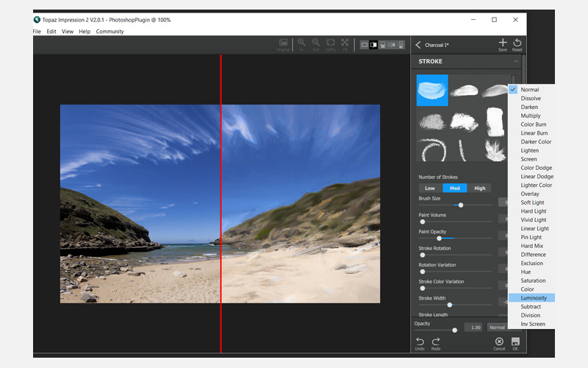Click the Redo arrow icon
Screen dimensions: 588x368
pos(436,344)
